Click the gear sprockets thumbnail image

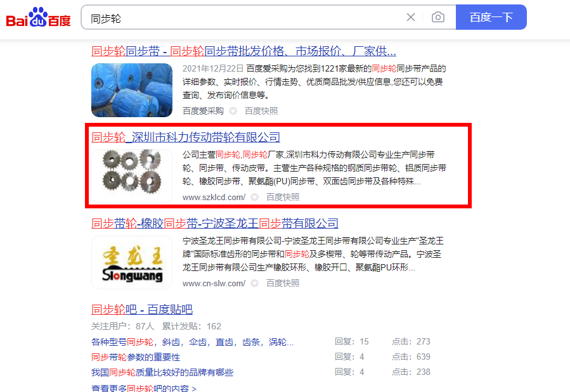132,176
